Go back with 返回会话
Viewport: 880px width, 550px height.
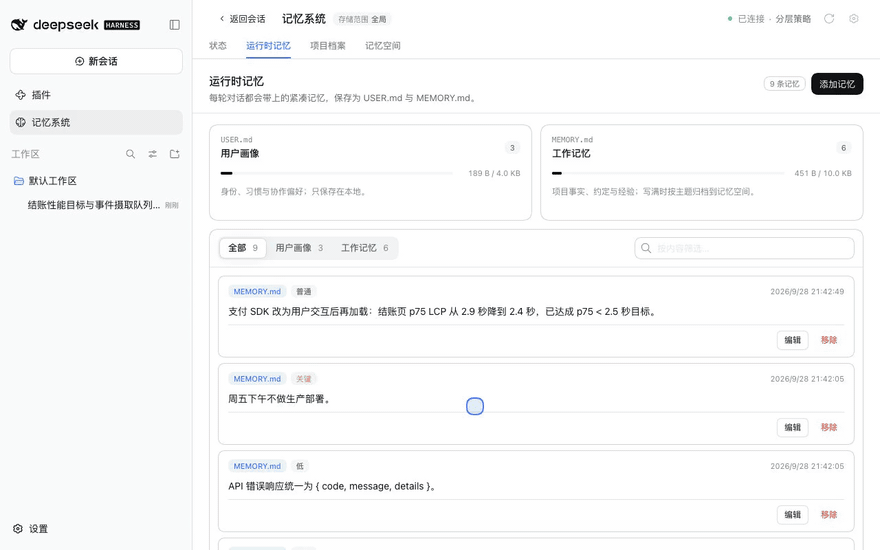242,19
